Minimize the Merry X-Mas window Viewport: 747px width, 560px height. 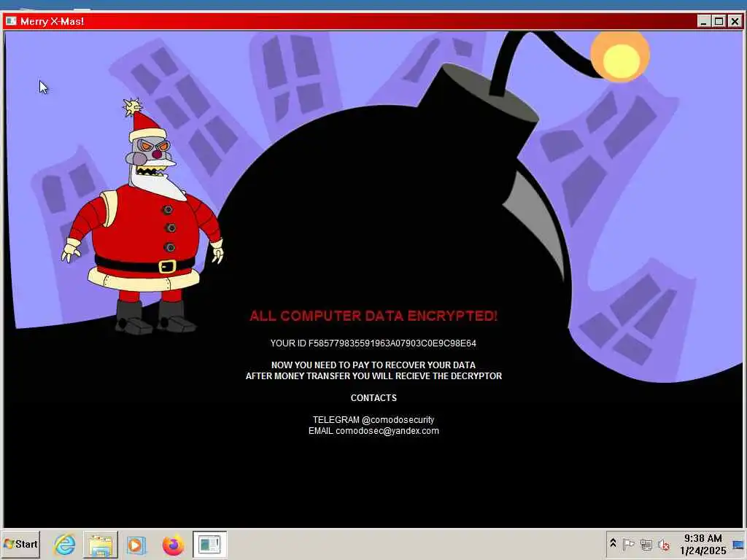[704, 21]
